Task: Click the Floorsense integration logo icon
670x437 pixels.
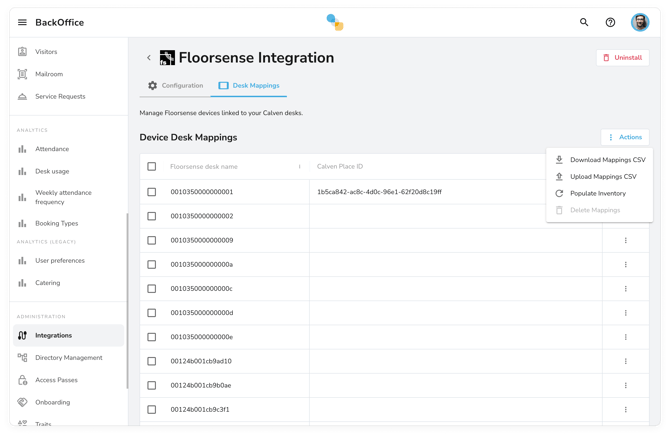Action: (x=167, y=58)
